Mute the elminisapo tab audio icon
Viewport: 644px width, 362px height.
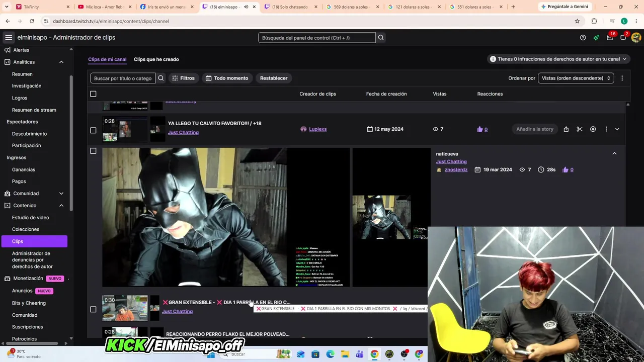[246, 7]
